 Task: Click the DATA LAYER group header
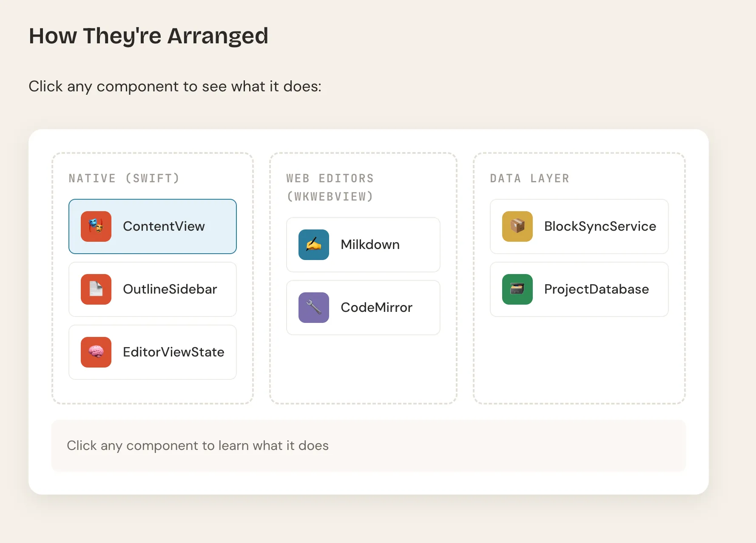tap(529, 178)
